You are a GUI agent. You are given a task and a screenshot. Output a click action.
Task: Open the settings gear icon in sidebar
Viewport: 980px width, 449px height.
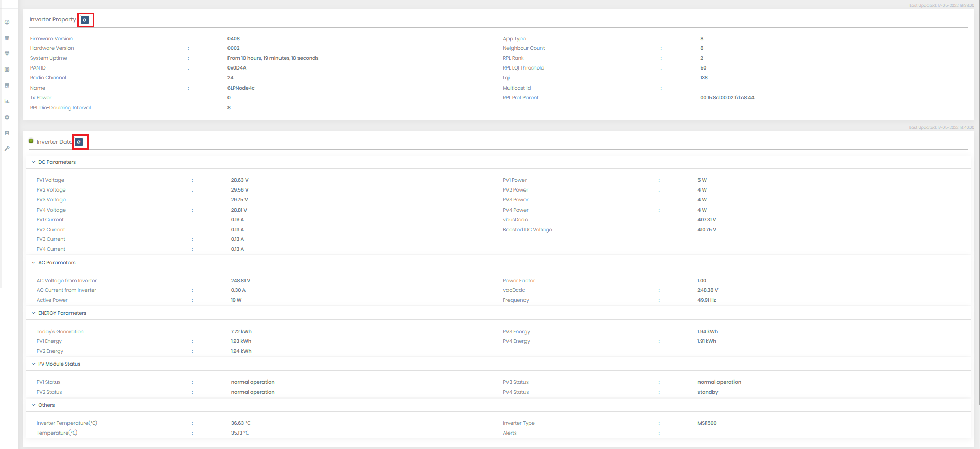click(x=7, y=117)
